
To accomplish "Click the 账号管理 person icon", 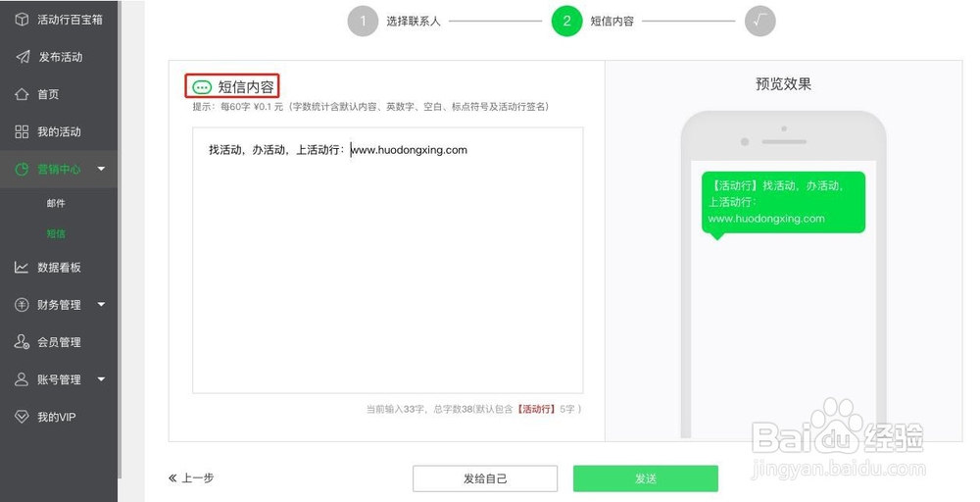I will pos(22,379).
